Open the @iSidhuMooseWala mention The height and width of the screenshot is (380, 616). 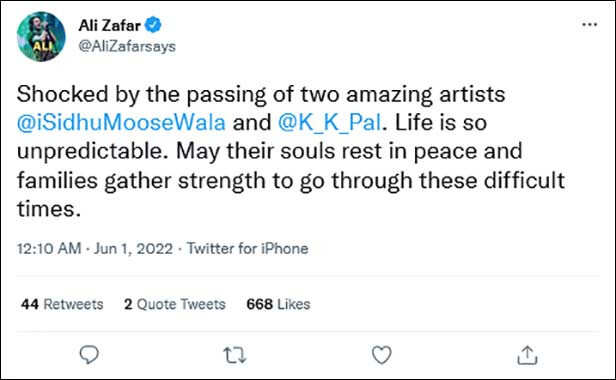coord(121,123)
